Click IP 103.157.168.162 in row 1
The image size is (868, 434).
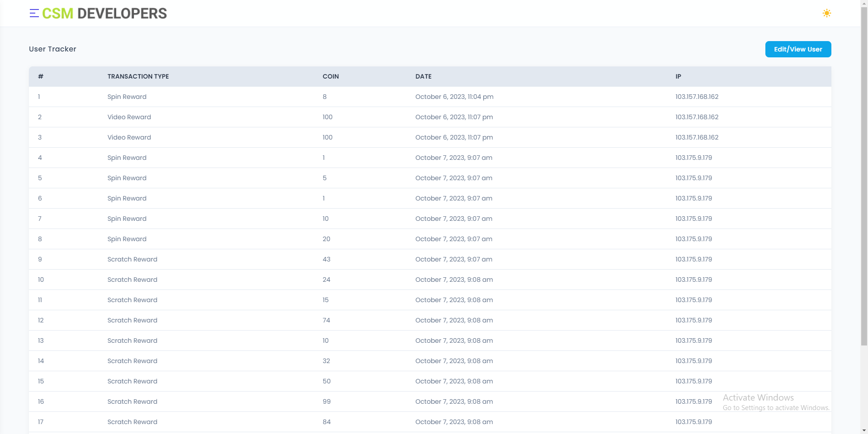697,97
